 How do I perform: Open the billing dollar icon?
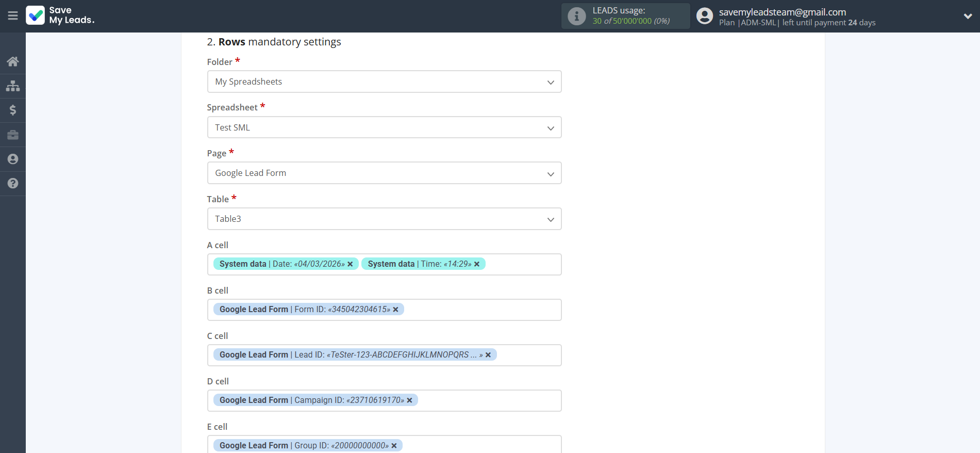tap(13, 110)
